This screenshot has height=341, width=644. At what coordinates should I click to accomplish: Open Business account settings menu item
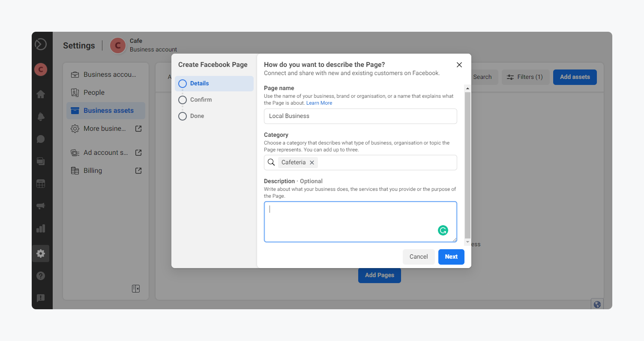106,75
